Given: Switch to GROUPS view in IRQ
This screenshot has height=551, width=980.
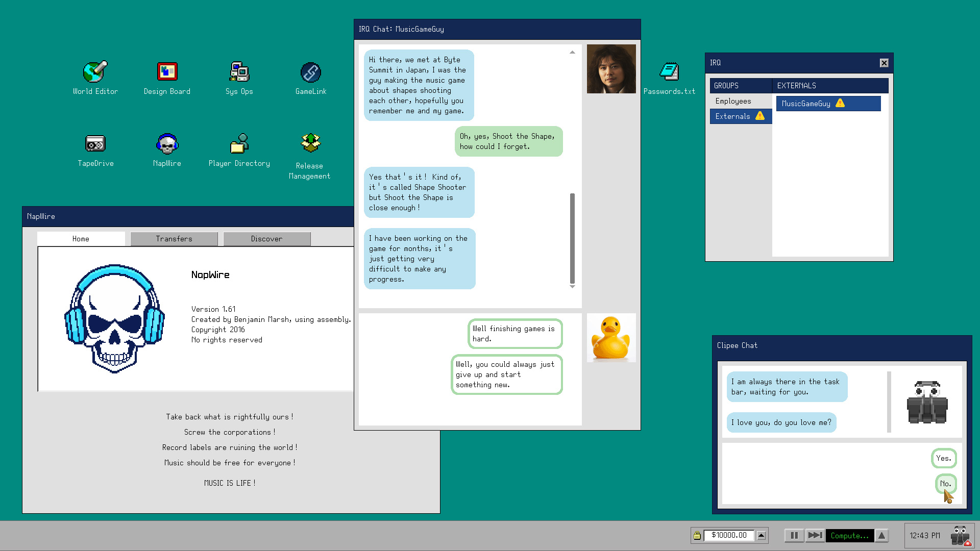Looking at the screenshot, I should coord(727,85).
